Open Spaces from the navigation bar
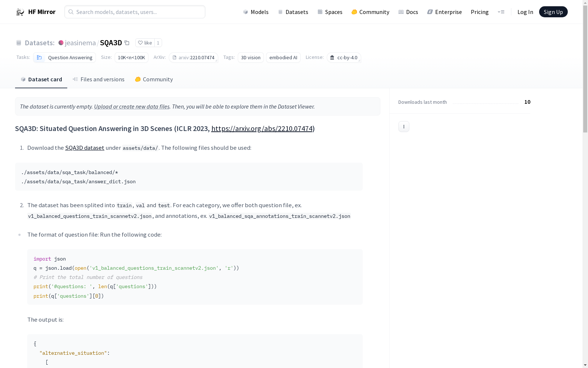The width and height of the screenshot is (588, 368). pos(330,12)
